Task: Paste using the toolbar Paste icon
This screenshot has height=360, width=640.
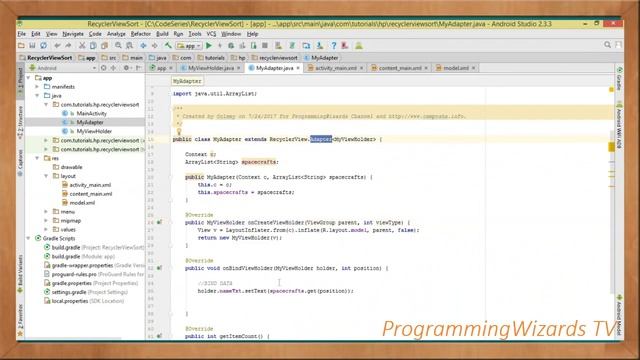Action: [x=104, y=46]
